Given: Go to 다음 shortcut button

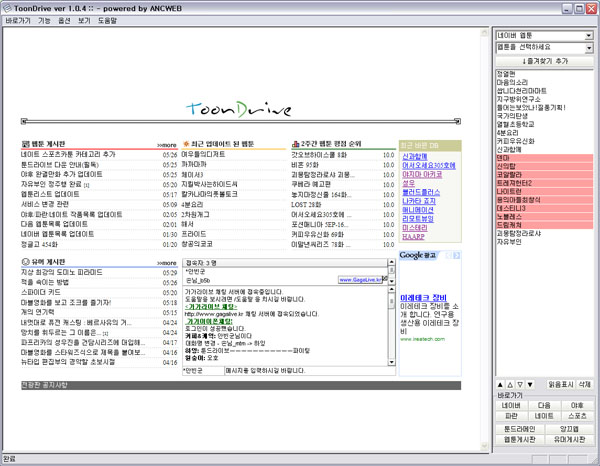Looking at the screenshot, I should click(x=544, y=405).
